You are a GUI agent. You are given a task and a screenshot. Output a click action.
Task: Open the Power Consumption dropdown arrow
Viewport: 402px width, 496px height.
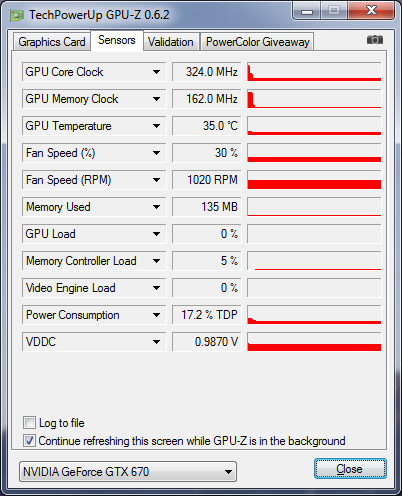tap(156, 315)
